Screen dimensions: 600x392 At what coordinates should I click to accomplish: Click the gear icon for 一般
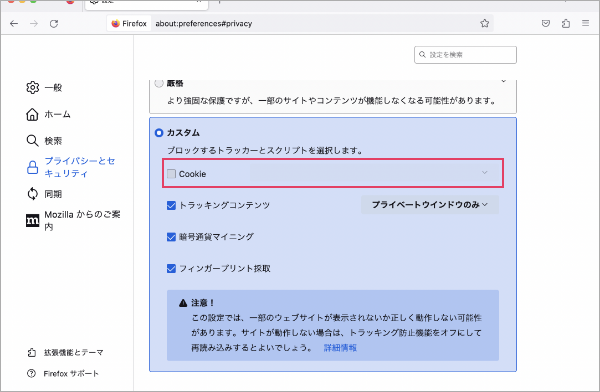33,88
